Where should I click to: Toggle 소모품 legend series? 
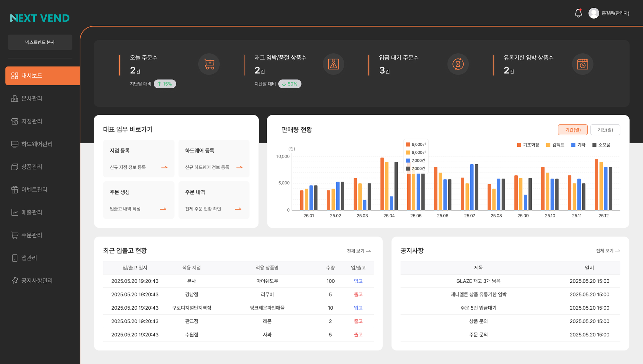click(601, 145)
